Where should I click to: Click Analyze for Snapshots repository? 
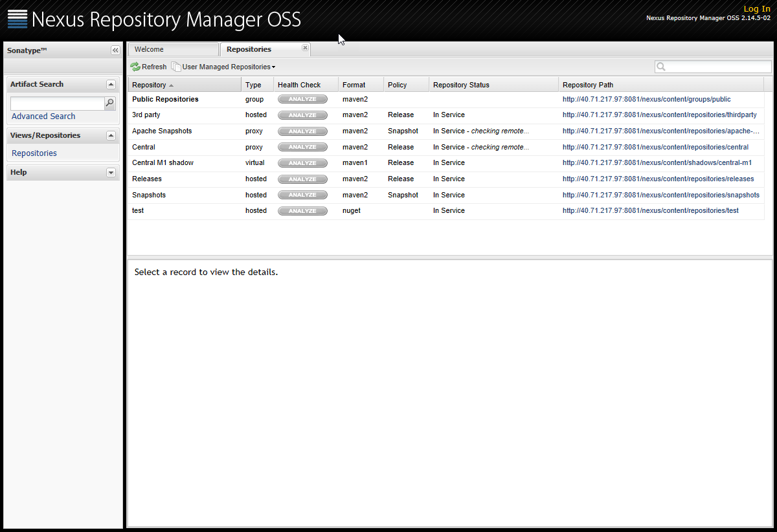click(302, 195)
